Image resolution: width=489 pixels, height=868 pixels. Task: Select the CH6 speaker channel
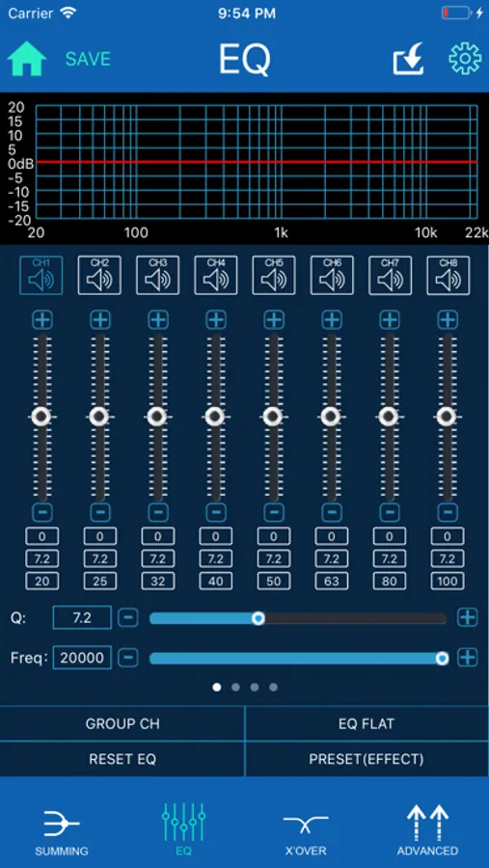pos(332,275)
